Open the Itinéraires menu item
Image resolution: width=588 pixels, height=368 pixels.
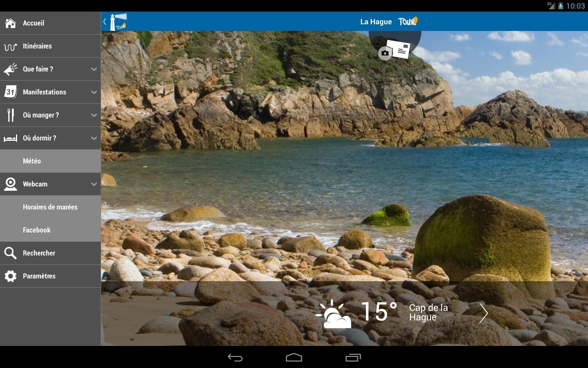click(50, 46)
